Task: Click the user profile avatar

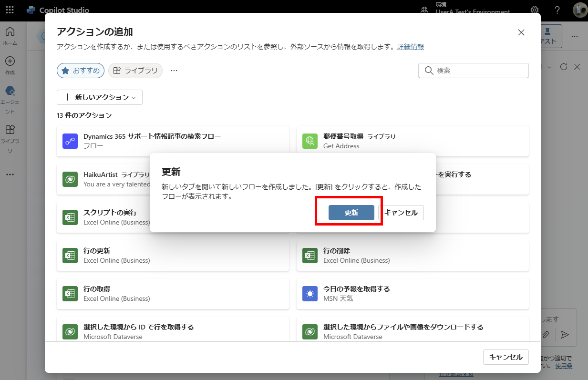Action: point(579,10)
